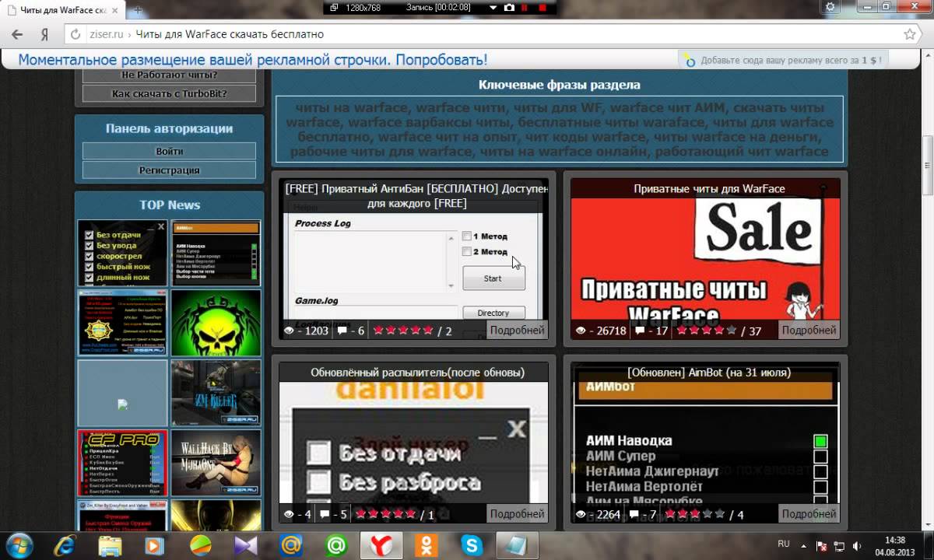
Task: Click the 'Читы для WarFace' browser tab
Action: tap(63, 11)
